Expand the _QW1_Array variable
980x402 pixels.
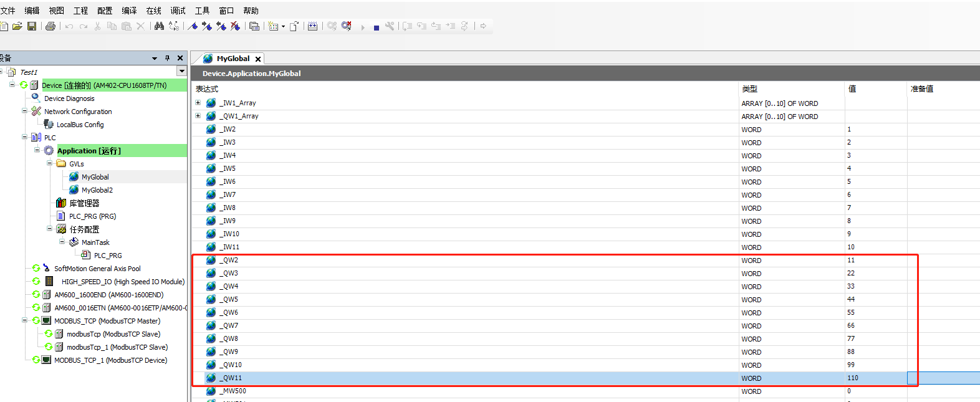point(198,116)
